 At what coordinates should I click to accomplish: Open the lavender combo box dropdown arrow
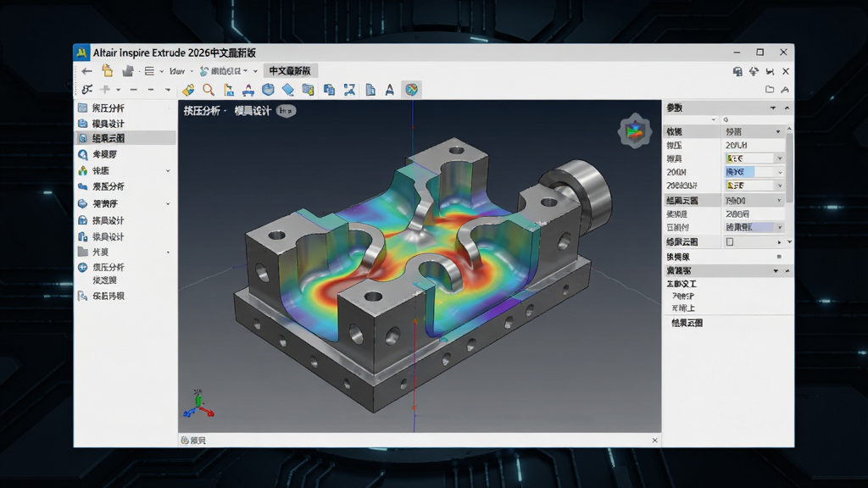click(x=780, y=227)
